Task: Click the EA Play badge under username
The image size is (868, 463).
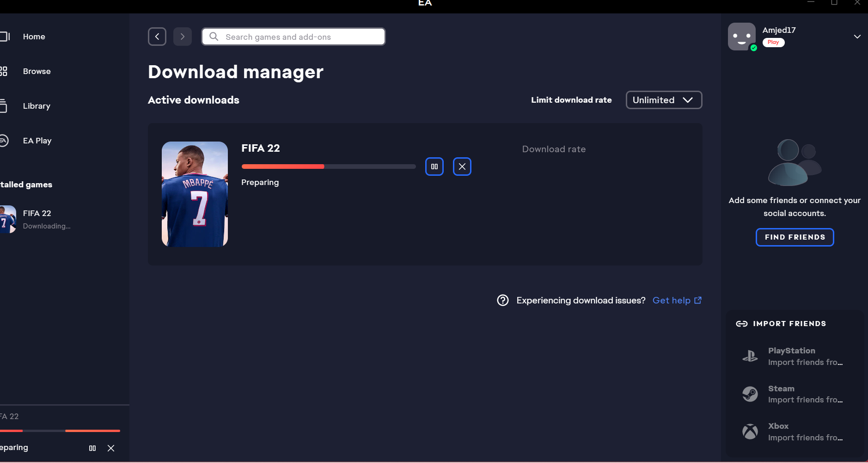Action: pyautogui.click(x=773, y=42)
